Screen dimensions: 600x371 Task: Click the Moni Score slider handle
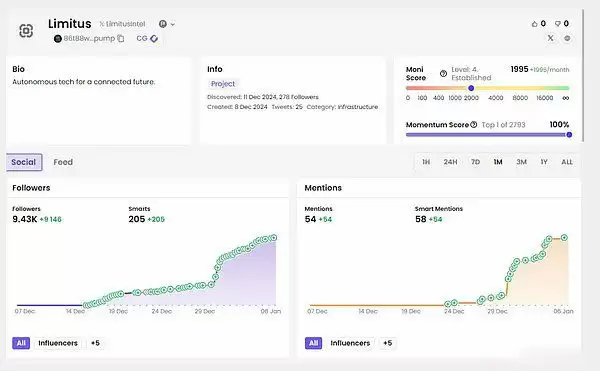[471, 88]
